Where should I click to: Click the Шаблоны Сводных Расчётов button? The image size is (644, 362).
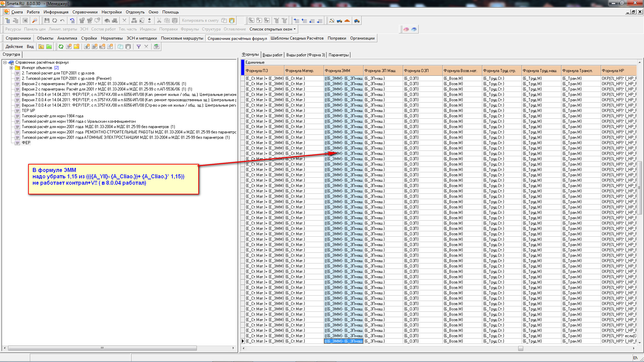tap(297, 38)
